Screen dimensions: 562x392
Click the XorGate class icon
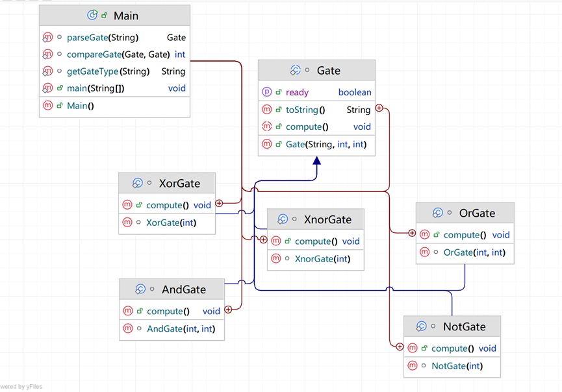pos(137,184)
